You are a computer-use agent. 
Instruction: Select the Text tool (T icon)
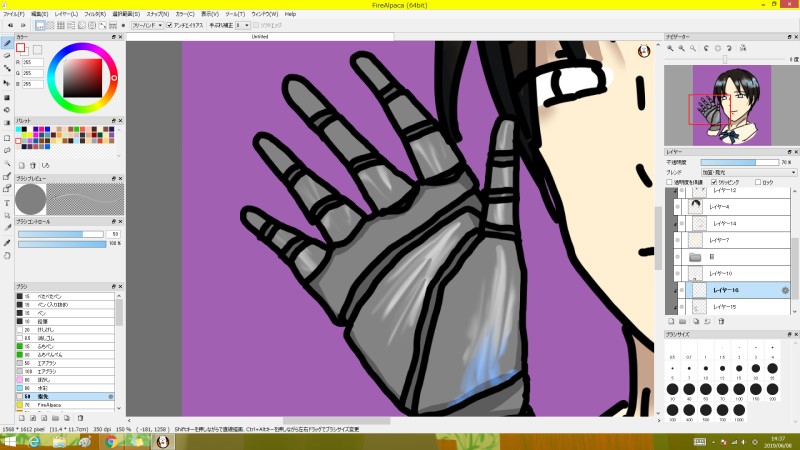(x=7, y=203)
